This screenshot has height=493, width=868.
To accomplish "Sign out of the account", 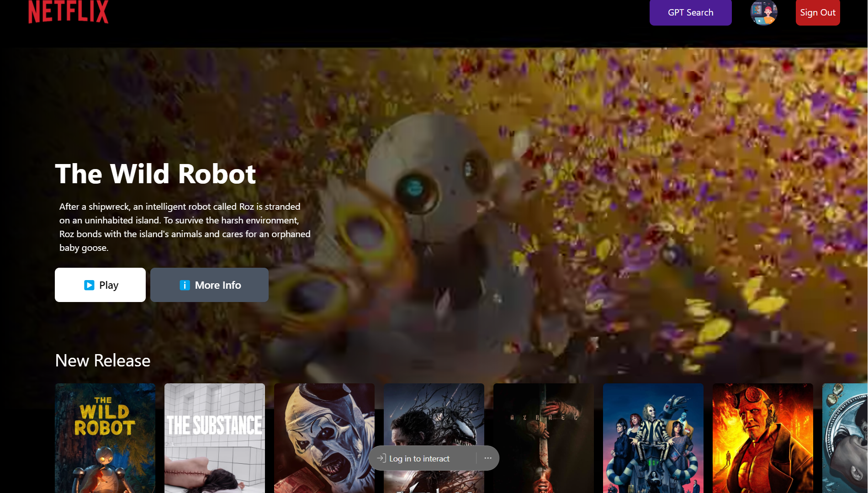I will pyautogui.click(x=818, y=13).
